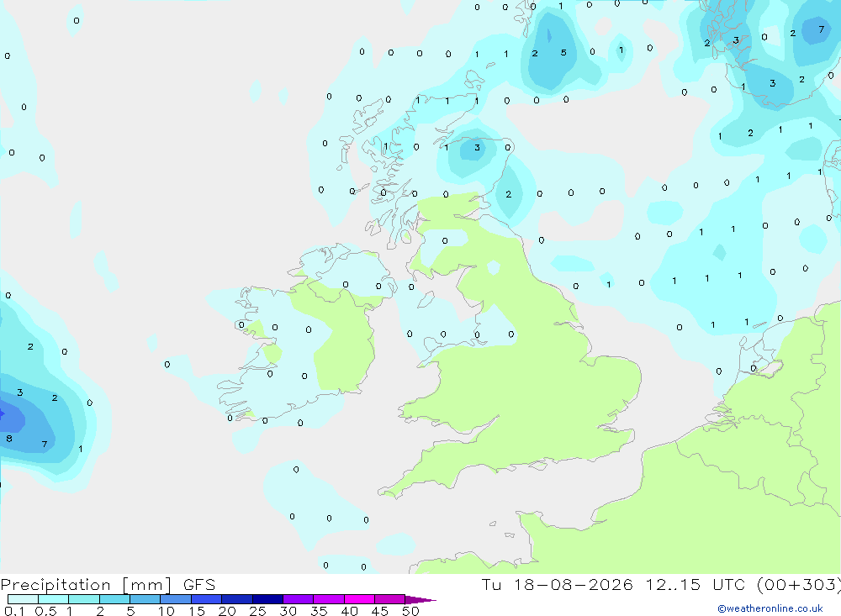
Task: Click the '0.1' legend scale label
Action: tap(13, 611)
